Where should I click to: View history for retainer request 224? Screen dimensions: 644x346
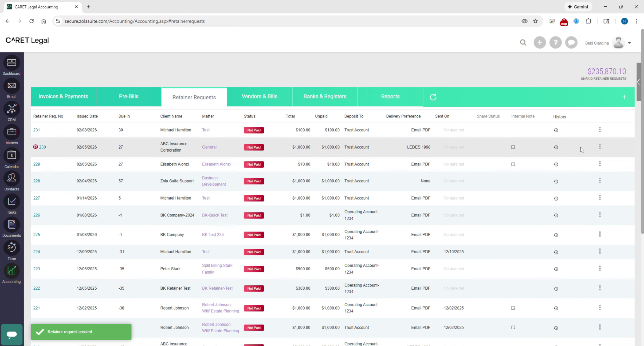point(556,252)
